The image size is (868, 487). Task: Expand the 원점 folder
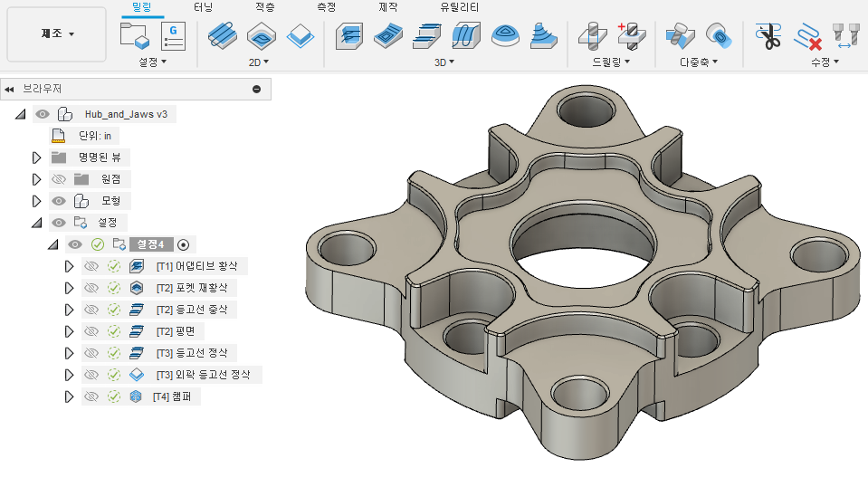[x=36, y=179]
